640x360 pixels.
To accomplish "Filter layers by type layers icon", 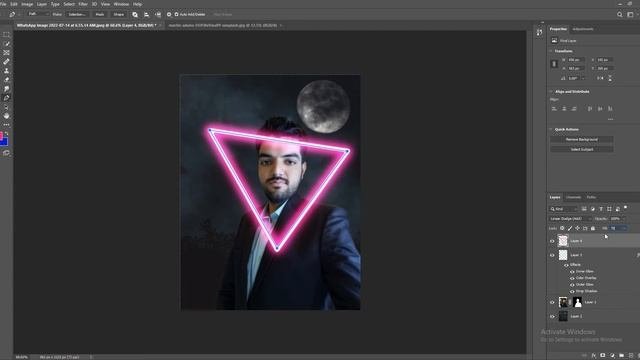I will pyautogui.click(x=601, y=209).
